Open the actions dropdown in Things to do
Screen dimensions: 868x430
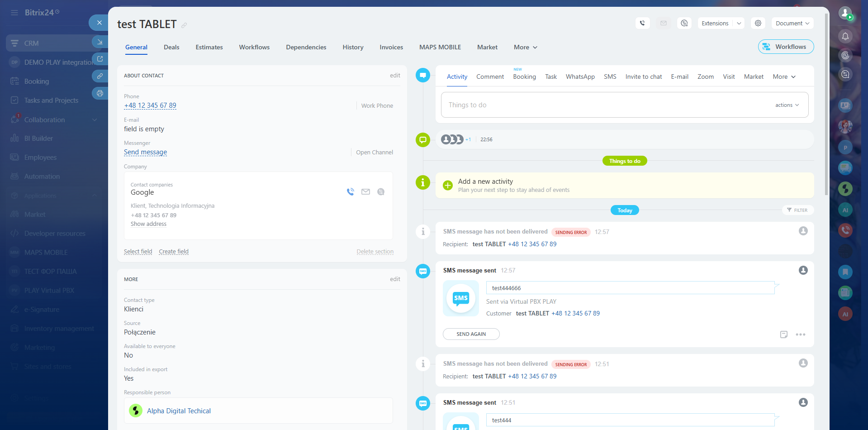(787, 105)
